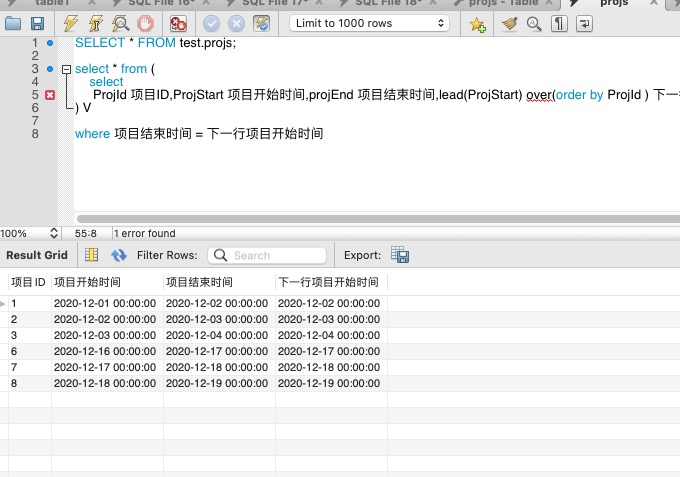
Task: Stop query execution red hand icon
Action: 145,23
